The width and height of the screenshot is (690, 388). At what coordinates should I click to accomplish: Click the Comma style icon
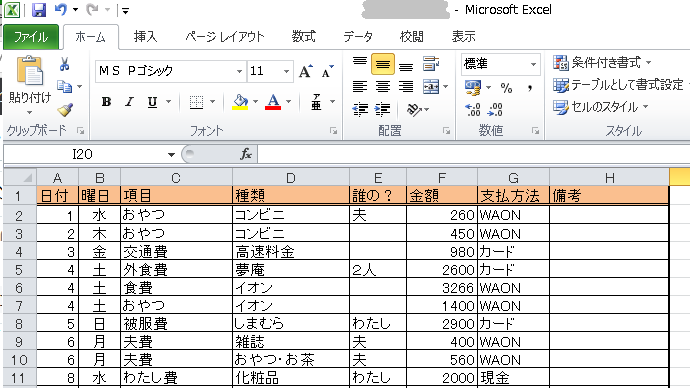[530, 88]
